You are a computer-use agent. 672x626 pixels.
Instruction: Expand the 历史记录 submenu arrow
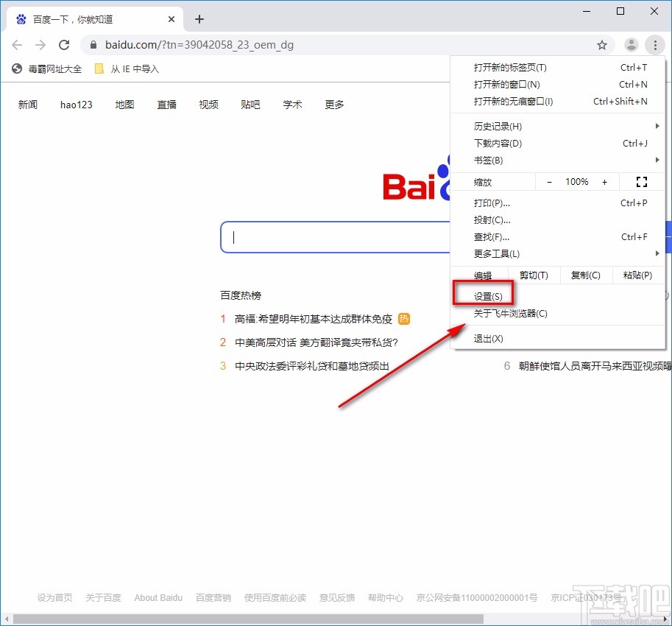[659, 126]
